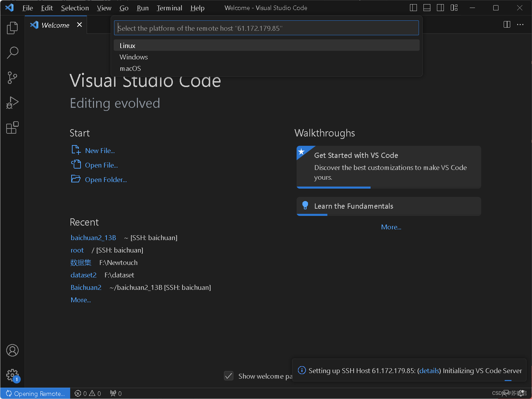Select Windows as the remote host platform
This screenshot has width=532, height=399.
coord(133,57)
